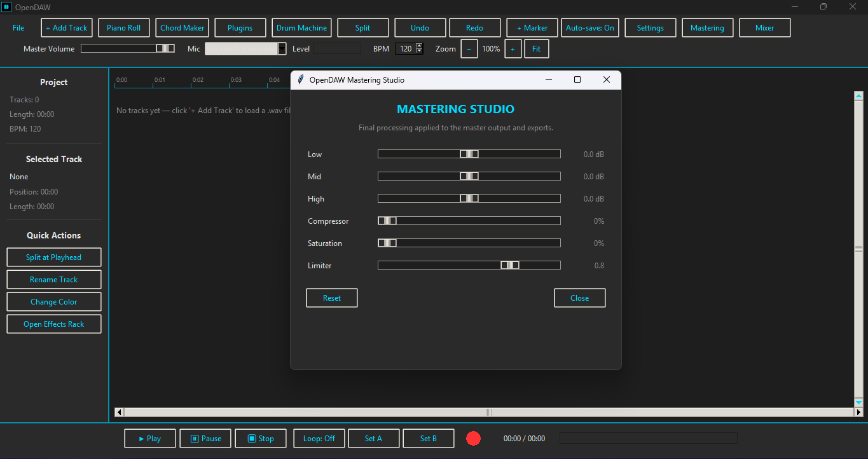The width and height of the screenshot is (868, 459).
Task: Click the Change Color quick action
Action: click(54, 302)
